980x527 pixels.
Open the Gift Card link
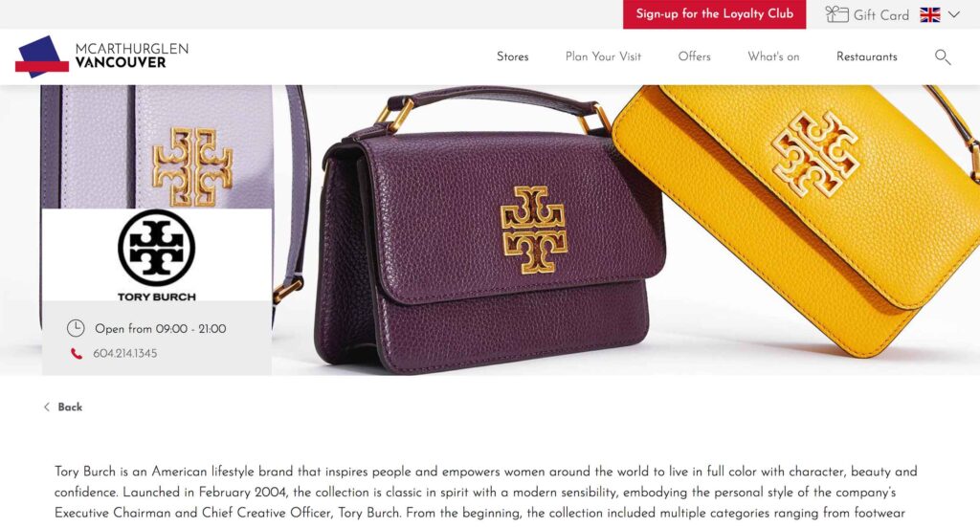(881, 15)
